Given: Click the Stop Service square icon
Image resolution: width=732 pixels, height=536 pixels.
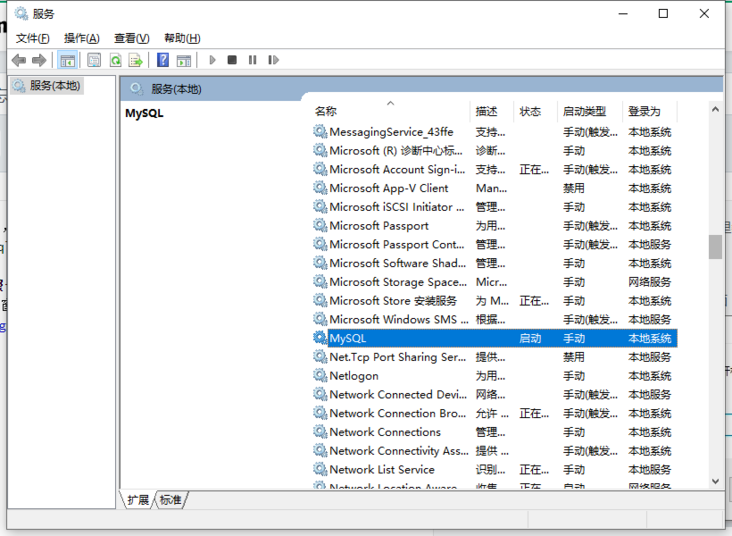Looking at the screenshot, I should click(x=232, y=60).
